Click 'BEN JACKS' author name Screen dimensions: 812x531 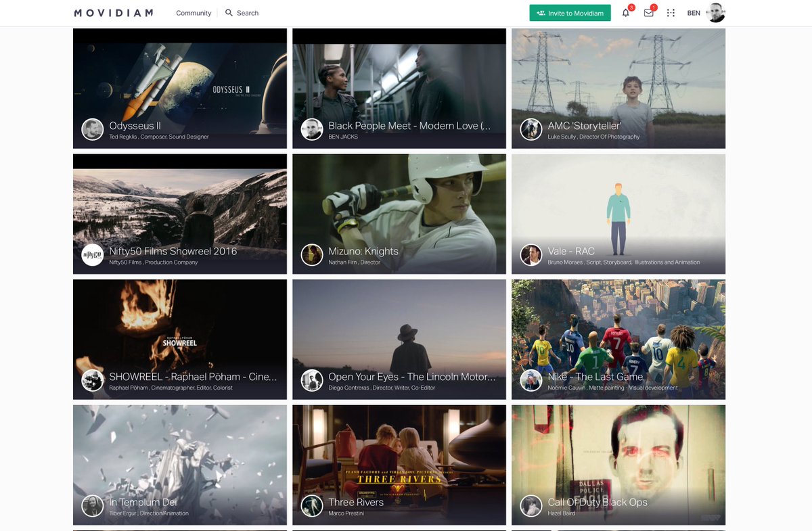343,137
